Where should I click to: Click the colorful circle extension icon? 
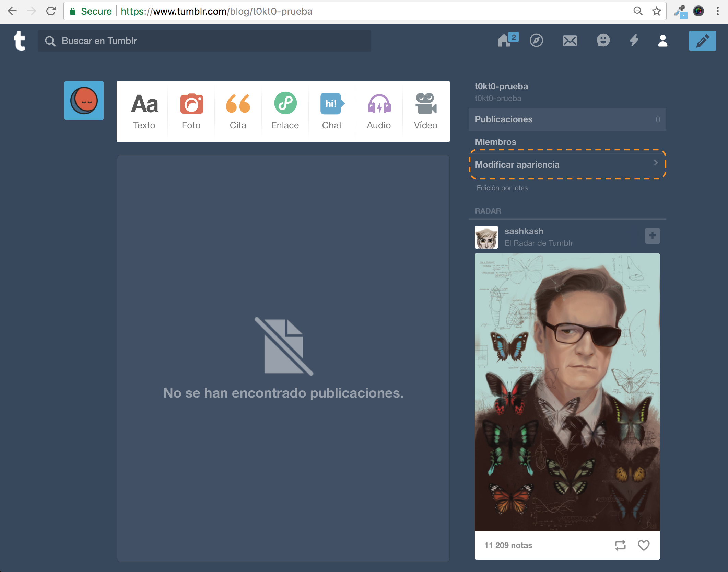pyautogui.click(x=698, y=11)
